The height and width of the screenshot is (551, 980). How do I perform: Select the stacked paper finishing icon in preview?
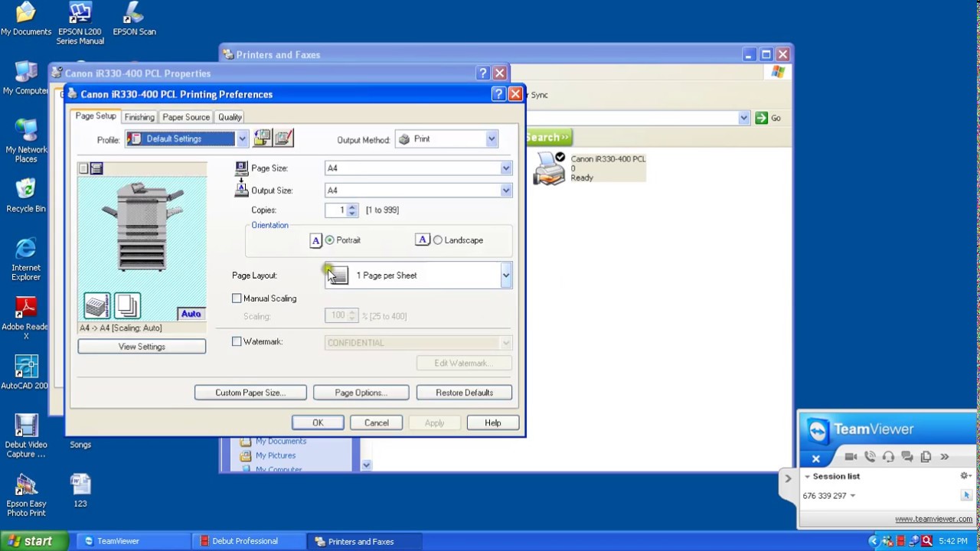pyautogui.click(x=97, y=306)
